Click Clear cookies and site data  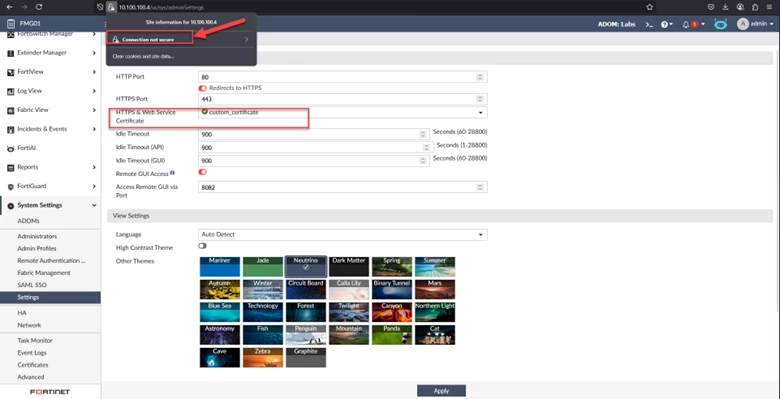tap(143, 56)
